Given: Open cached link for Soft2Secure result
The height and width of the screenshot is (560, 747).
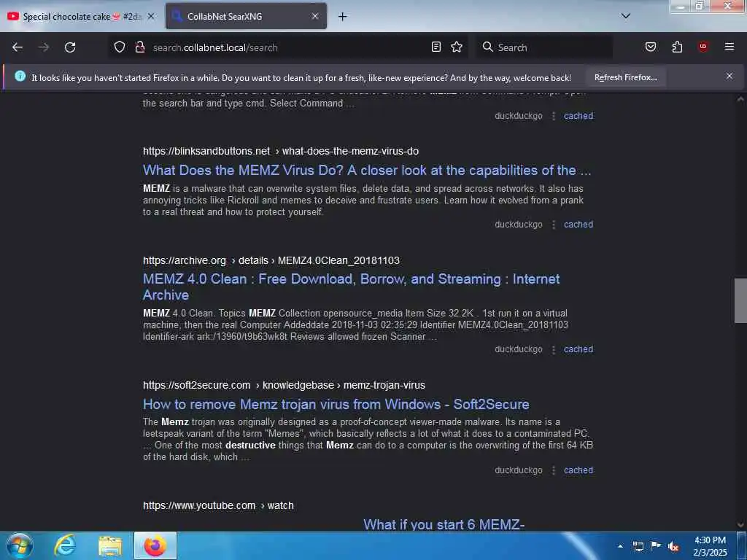Looking at the screenshot, I should coord(578,470).
